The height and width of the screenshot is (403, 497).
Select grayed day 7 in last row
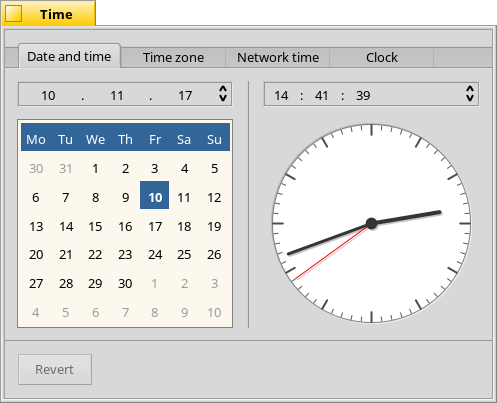(x=125, y=313)
